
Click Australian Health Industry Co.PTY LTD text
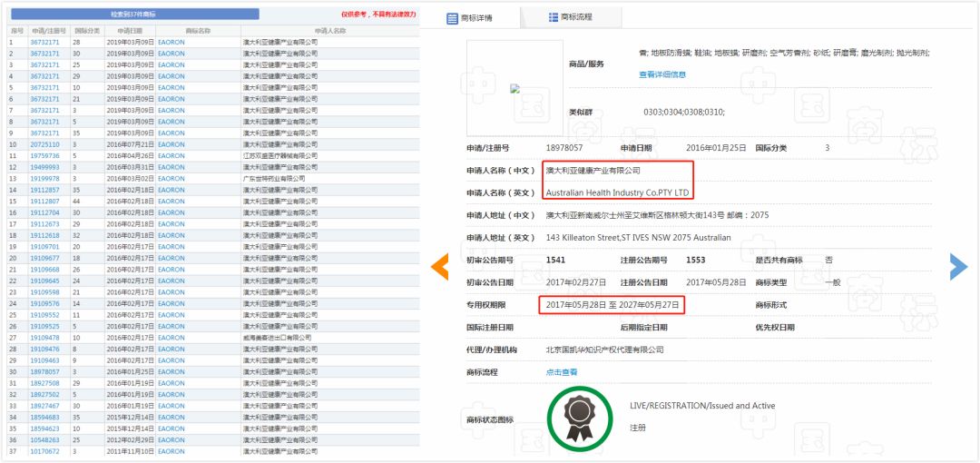pyautogui.click(x=618, y=192)
